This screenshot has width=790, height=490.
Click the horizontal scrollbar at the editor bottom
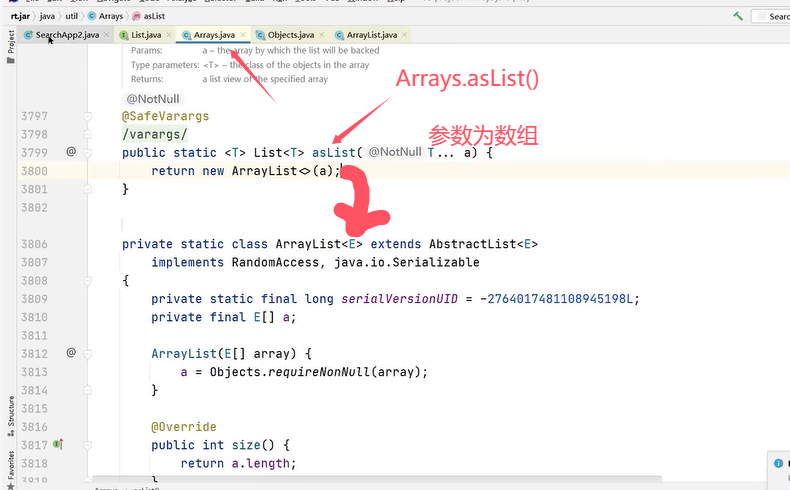click(x=377, y=478)
